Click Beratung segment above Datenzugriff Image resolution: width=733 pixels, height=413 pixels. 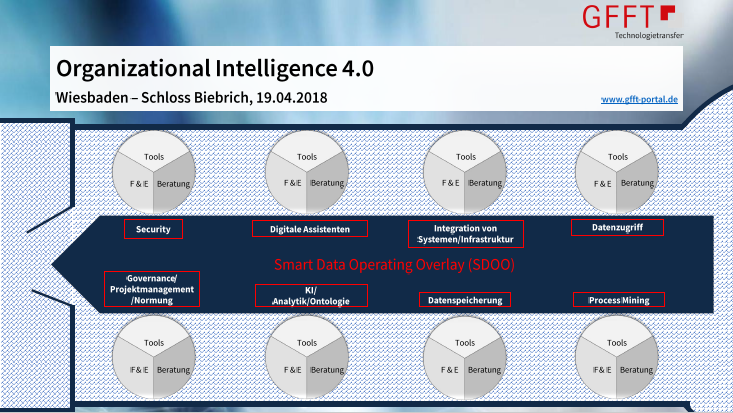(x=637, y=183)
